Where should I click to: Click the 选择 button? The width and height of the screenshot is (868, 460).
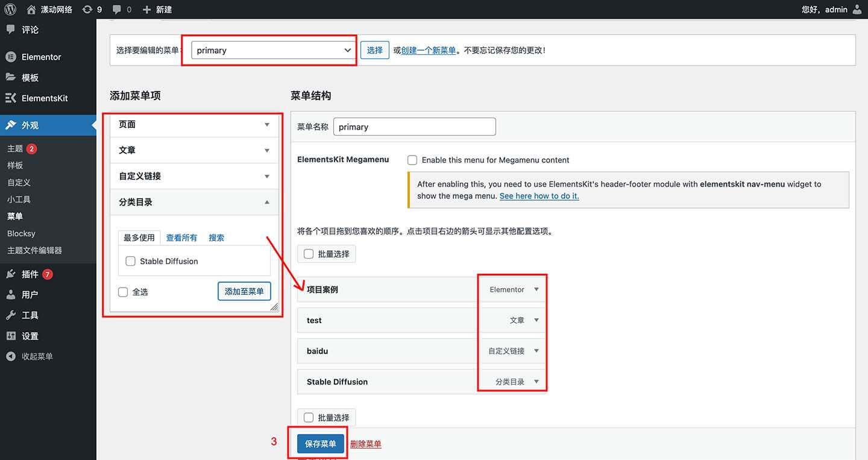click(x=375, y=50)
